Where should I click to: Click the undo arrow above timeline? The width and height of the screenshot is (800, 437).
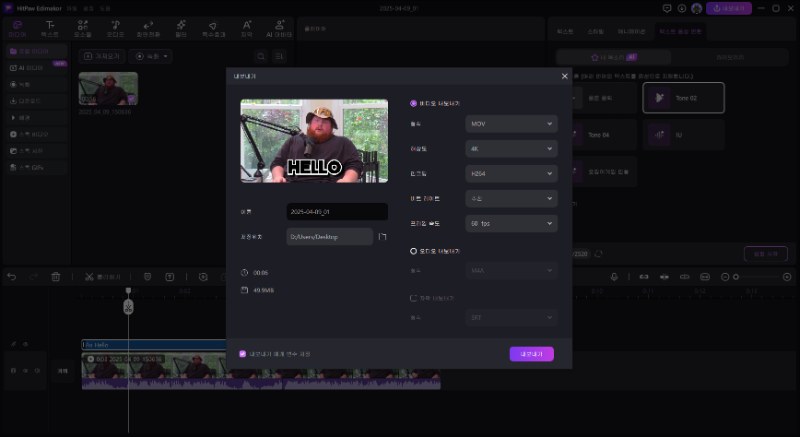click(x=12, y=277)
